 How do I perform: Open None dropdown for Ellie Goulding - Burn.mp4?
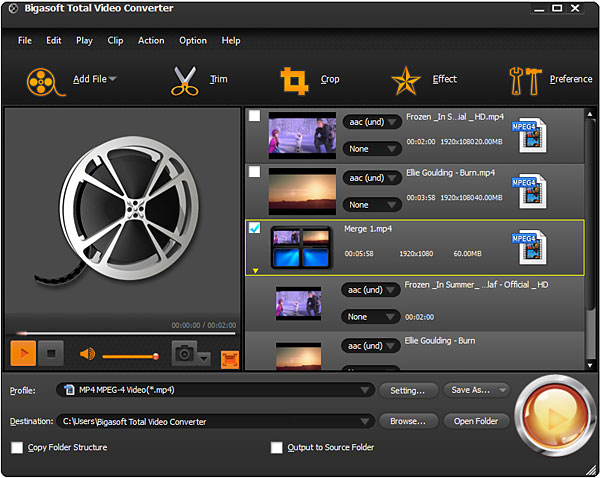click(x=372, y=205)
